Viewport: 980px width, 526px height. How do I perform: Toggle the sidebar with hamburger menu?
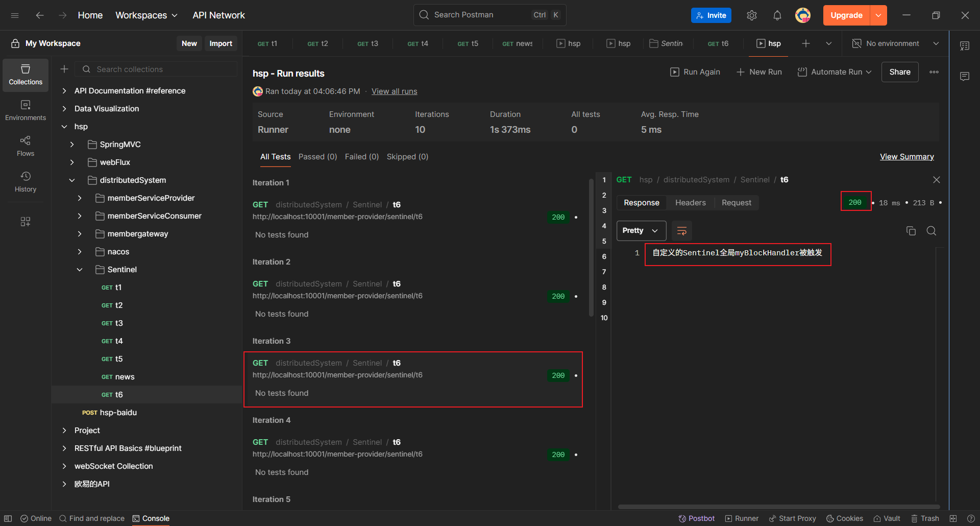15,15
